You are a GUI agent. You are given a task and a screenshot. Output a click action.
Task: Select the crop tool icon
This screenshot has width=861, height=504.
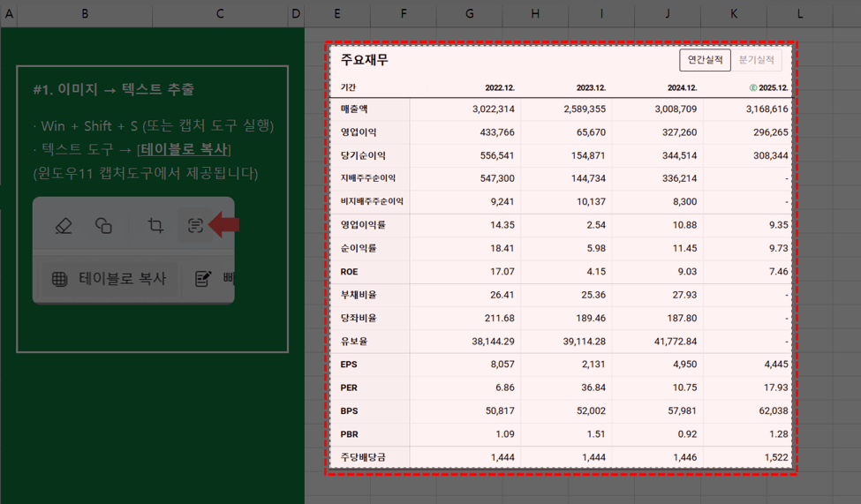[x=155, y=226]
